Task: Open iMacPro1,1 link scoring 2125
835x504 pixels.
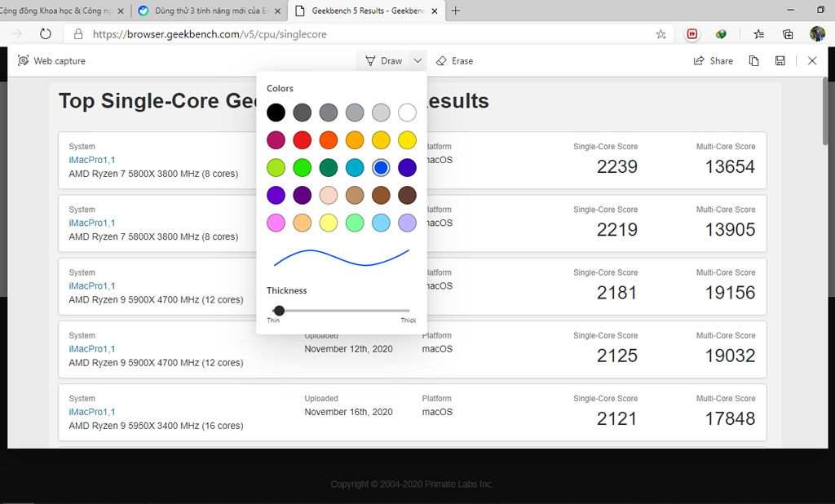Action: (x=92, y=349)
